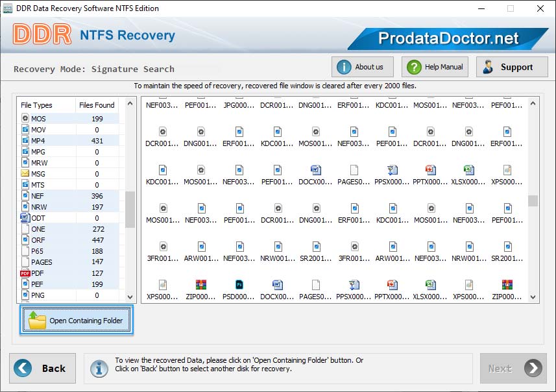Select the P65 file type icon
This screenshot has height=392, width=556.
[x=25, y=251]
